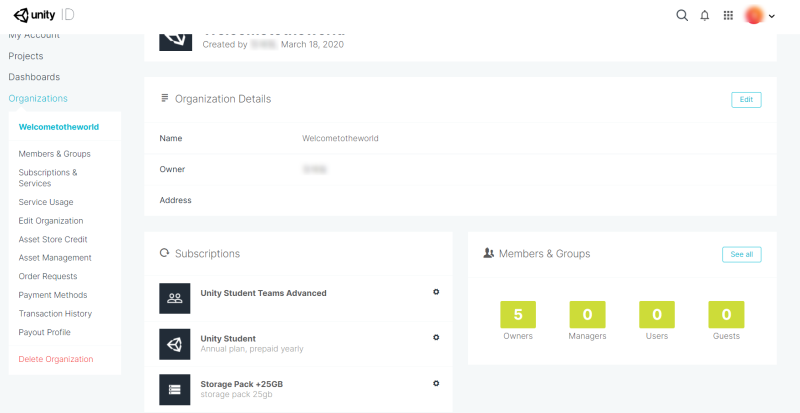Click the 5 Owners count tile
The image size is (800, 413).
[518, 314]
